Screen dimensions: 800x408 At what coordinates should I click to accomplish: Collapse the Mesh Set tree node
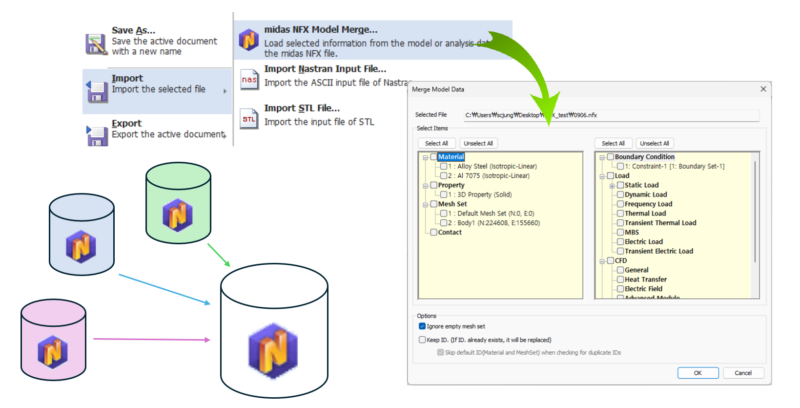(425, 204)
